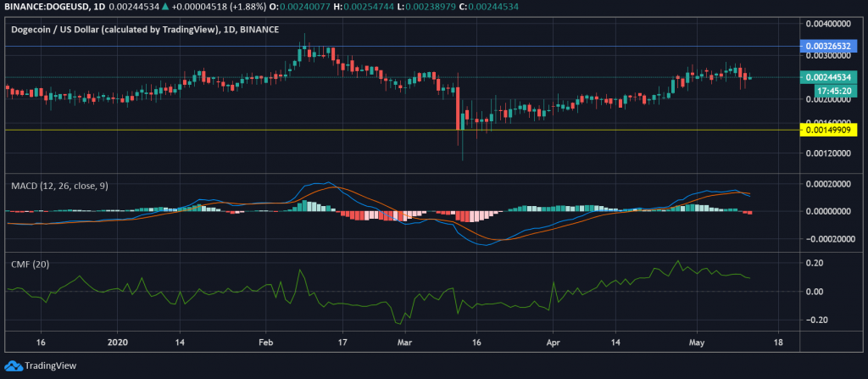Click the TradingView cloud logo icon
Viewport: 868px width, 379px height.
(14, 365)
